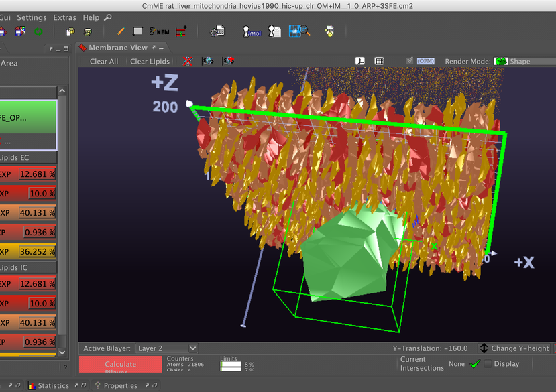Click the 'NEW' membrane toolbar icon
The width and height of the screenshot is (556, 392).
[159, 31]
